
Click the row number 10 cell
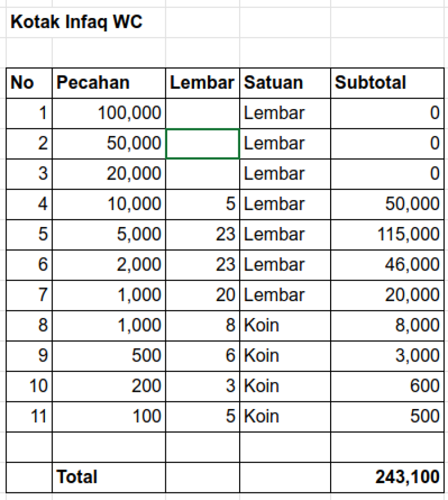[29, 386]
